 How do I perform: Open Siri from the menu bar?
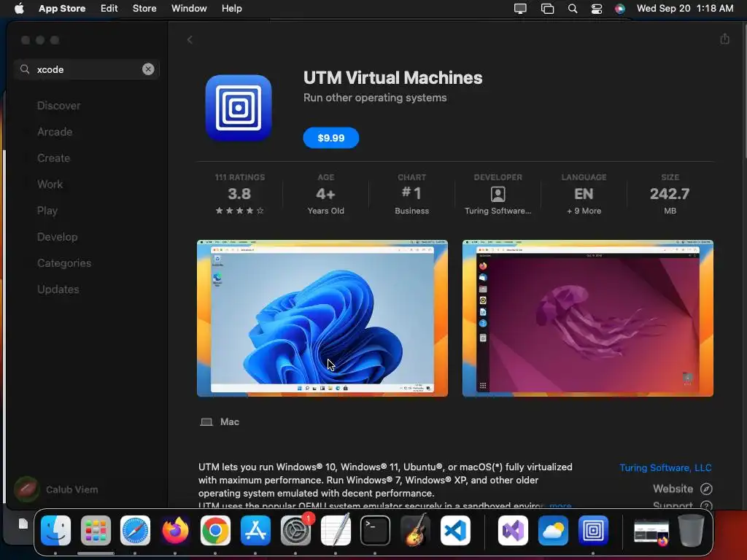(620, 9)
